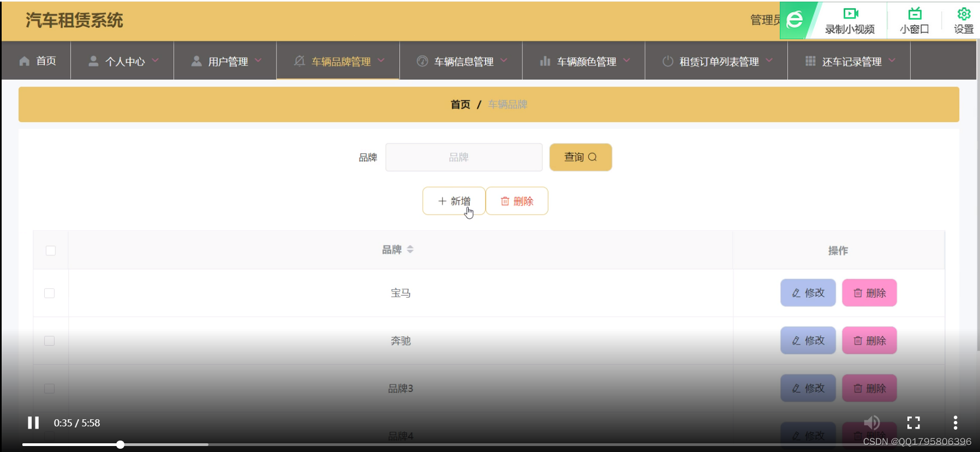The width and height of the screenshot is (980, 452).
Task: Tick the select-all checkbox in table header
Action: [51, 250]
